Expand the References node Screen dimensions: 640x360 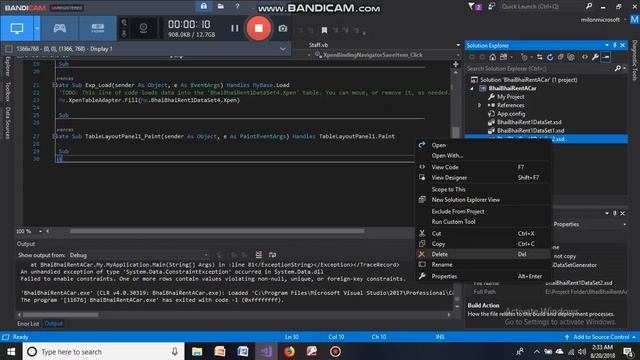(x=480, y=105)
